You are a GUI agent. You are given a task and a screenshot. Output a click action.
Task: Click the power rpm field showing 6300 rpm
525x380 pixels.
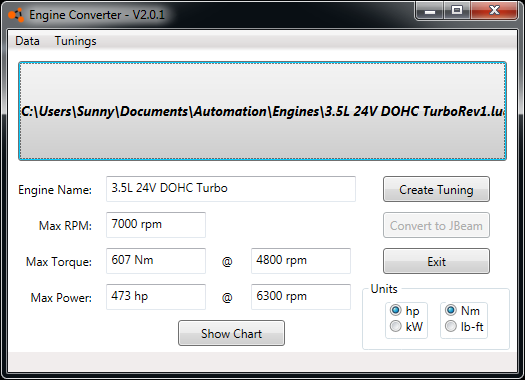point(301,297)
